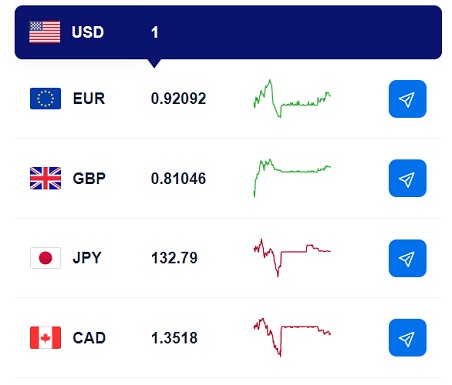Click the United Kingdom flag icon

pyautogui.click(x=45, y=178)
